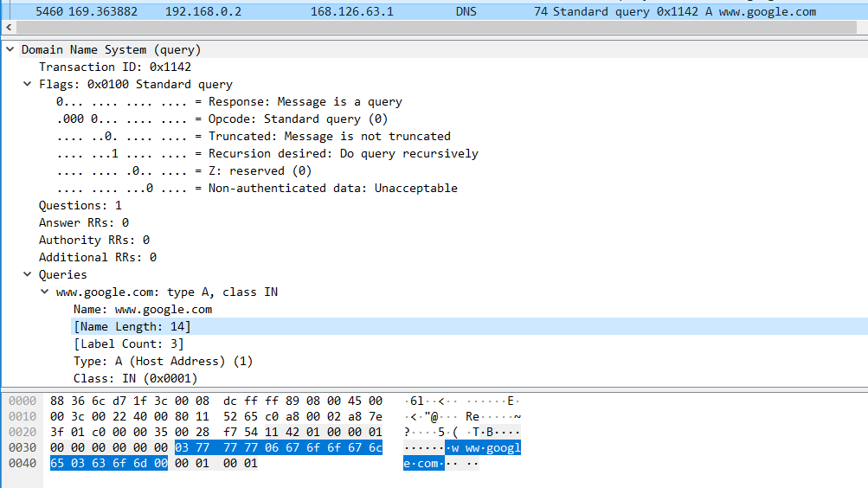868x488 pixels.
Task: Select the Type: A (Host Address) (1) field
Action: click(x=164, y=362)
